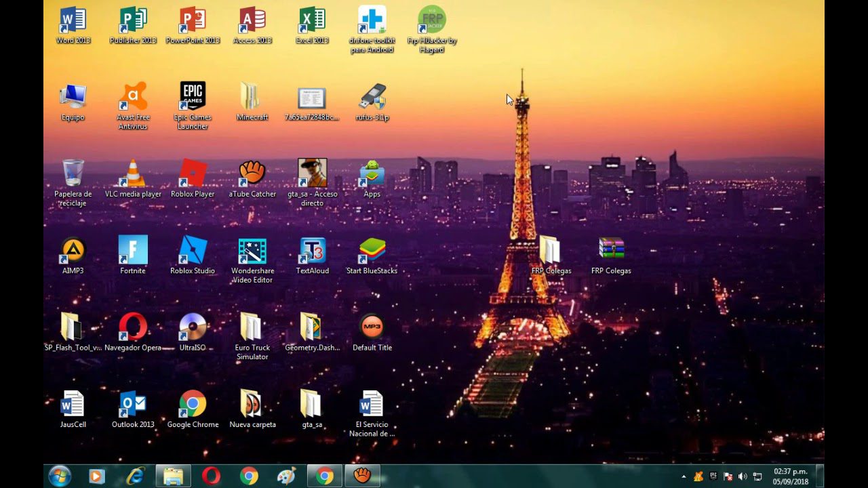
Task: Click Windows Media Player in the taskbar
Action: tap(97, 476)
